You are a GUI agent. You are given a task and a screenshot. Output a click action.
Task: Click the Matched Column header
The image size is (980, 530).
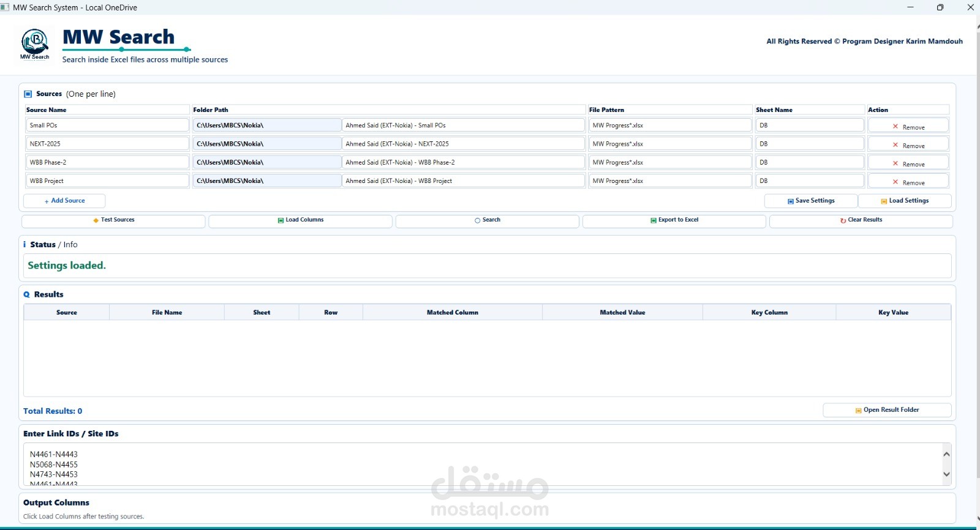point(453,312)
